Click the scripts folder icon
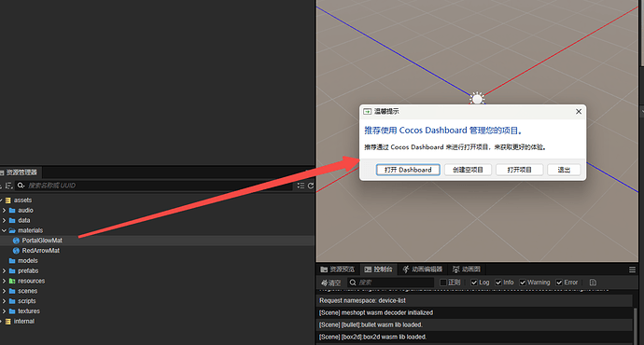Viewport: 644px width, 345px height. tap(12, 301)
